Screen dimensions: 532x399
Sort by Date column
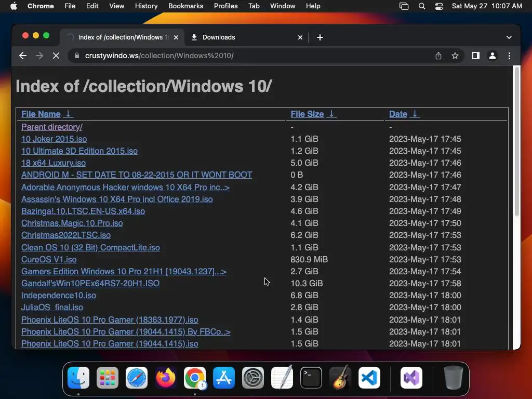pyautogui.click(x=398, y=114)
